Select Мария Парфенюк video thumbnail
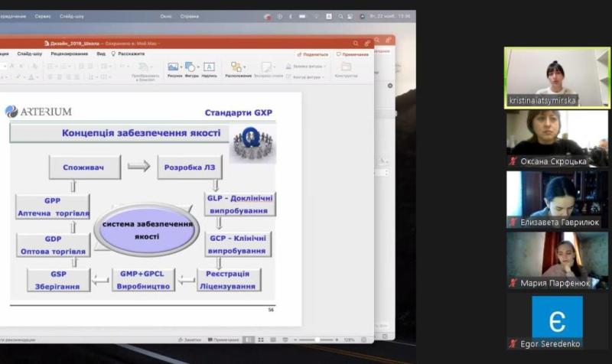612x364 pixels. (557, 260)
